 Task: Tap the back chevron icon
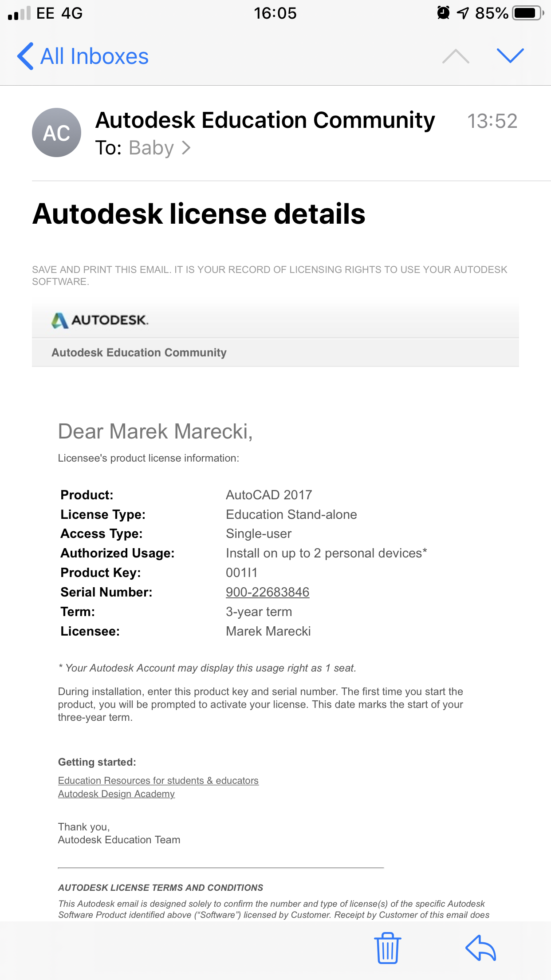(25, 56)
